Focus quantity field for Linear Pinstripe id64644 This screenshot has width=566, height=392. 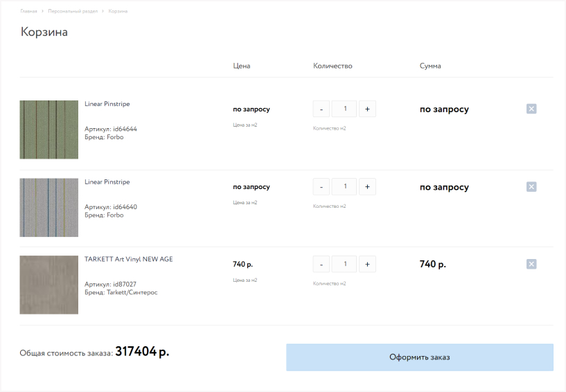click(344, 109)
